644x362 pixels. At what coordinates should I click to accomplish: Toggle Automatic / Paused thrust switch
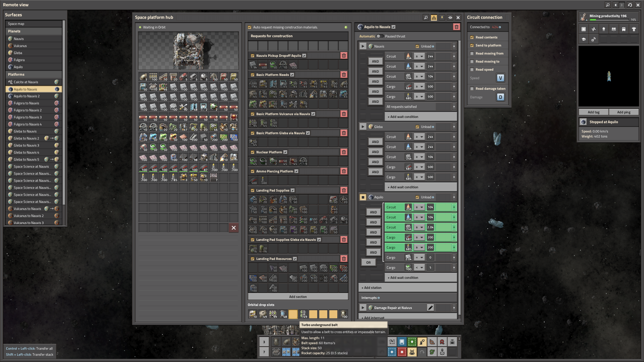tap(380, 36)
